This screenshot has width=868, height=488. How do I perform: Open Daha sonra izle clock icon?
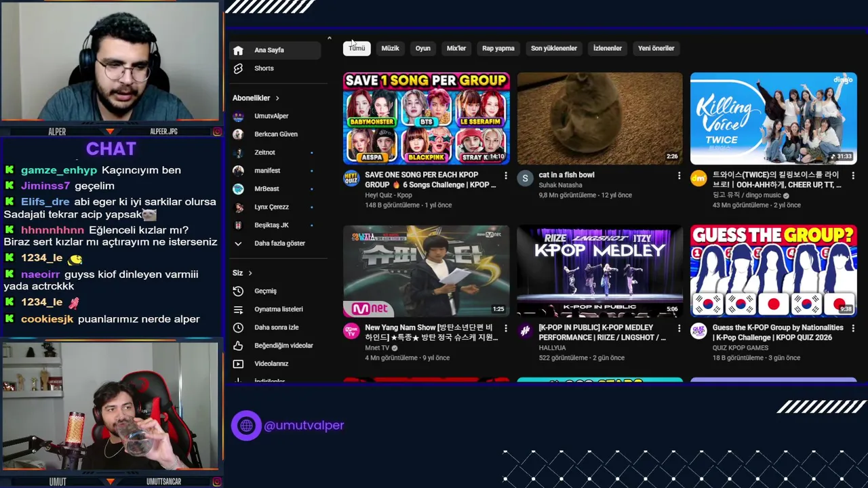(238, 327)
